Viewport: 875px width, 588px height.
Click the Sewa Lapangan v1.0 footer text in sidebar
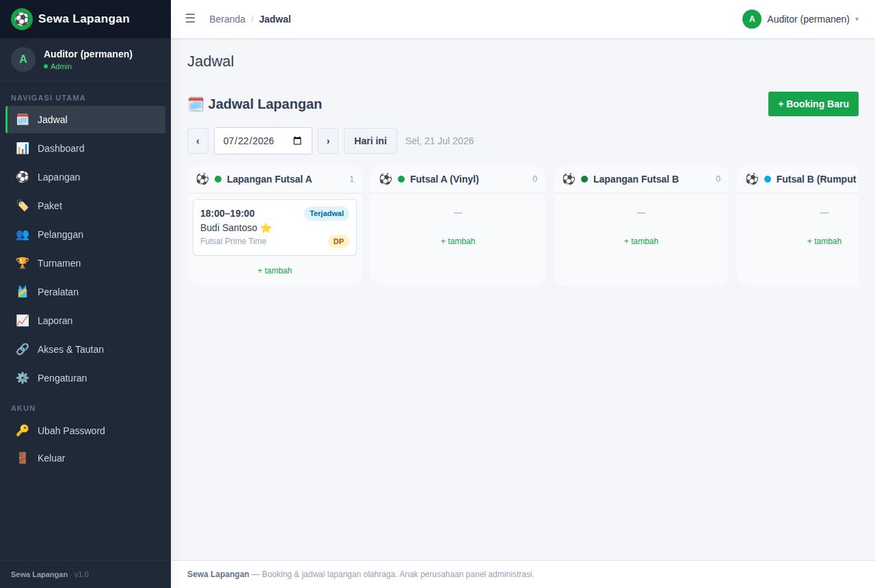tap(50, 574)
